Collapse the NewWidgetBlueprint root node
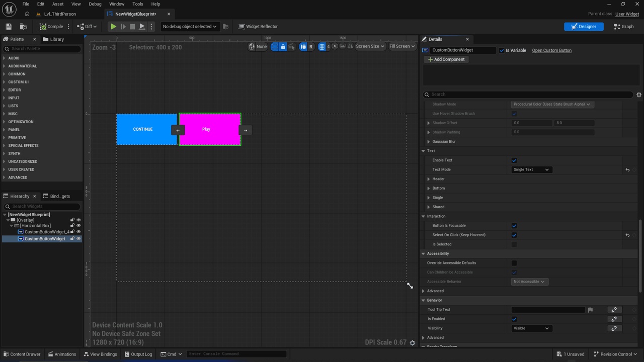This screenshot has height=362, width=644. pos(5,215)
